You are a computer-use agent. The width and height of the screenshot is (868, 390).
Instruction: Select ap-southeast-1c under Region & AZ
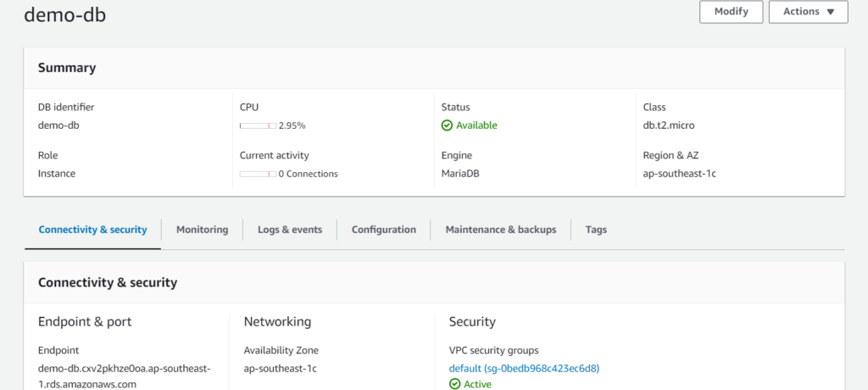point(680,174)
